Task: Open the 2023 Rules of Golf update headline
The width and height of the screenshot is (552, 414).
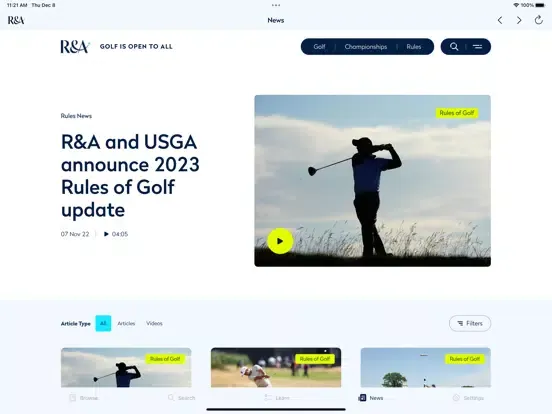Action: 130,176
